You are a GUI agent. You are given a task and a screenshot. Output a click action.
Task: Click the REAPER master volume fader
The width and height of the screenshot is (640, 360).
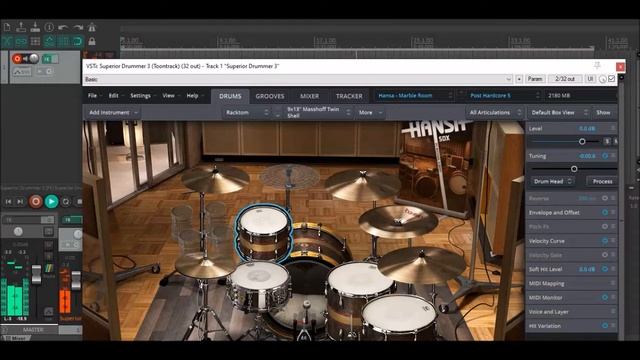coord(36,275)
